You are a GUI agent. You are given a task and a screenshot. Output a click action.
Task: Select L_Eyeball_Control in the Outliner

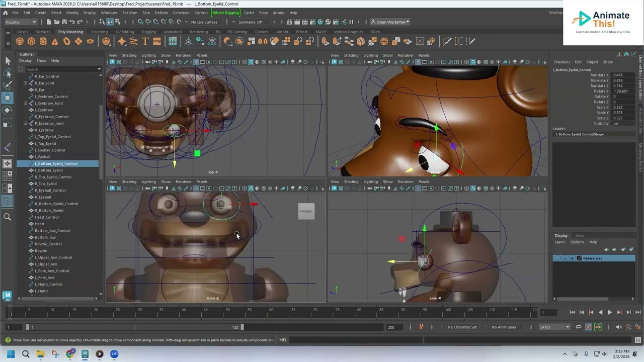pyautogui.click(x=50, y=150)
